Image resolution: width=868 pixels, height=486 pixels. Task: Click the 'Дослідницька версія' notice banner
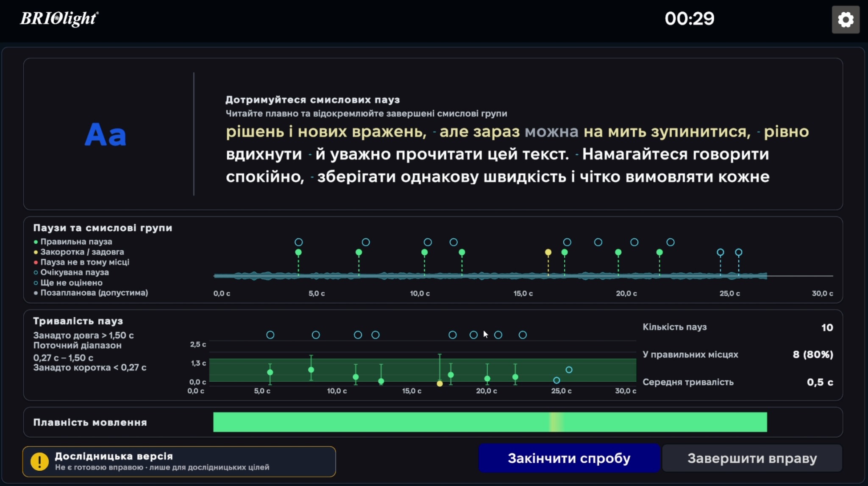point(179,461)
